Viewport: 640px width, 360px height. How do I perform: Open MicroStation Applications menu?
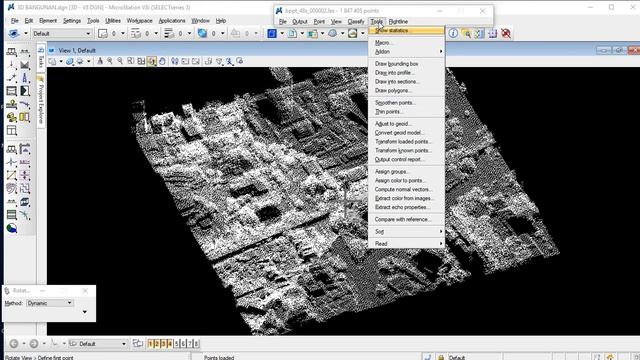(172, 21)
